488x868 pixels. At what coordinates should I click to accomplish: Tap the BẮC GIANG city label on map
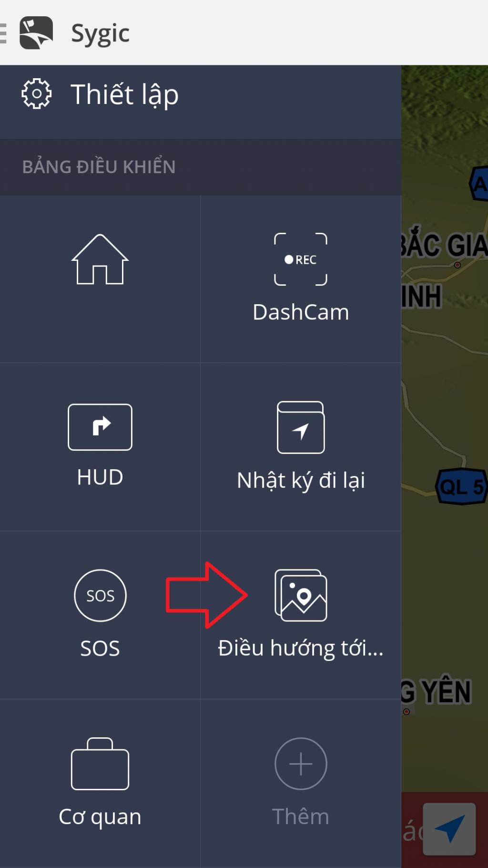pos(444,246)
